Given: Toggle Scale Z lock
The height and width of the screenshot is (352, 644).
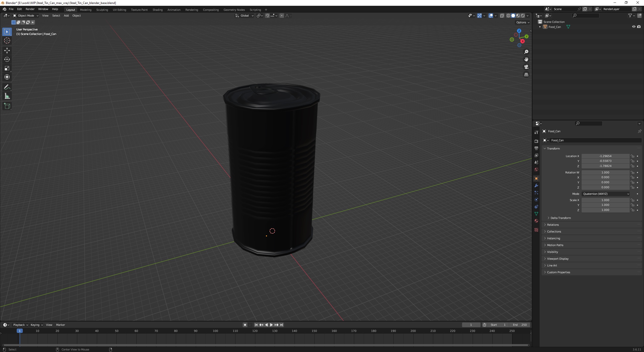Looking at the screenshot, I should pyautogui.click(x=632, y=210).
